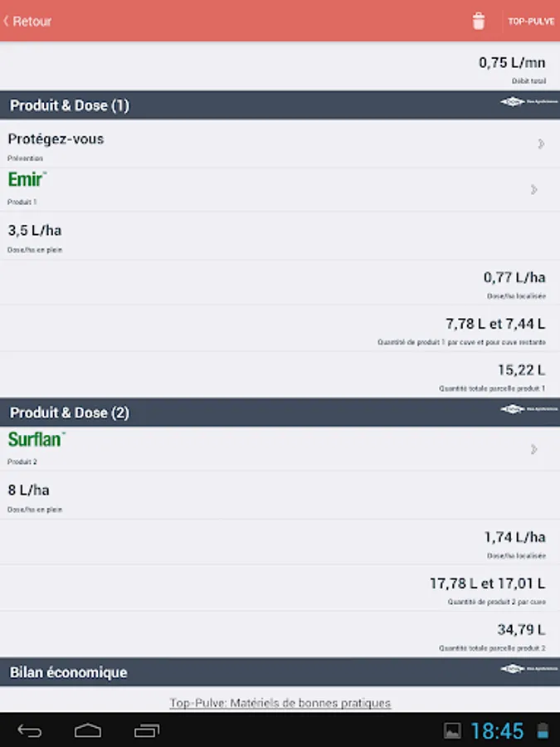Tap the gallery notification icon in status bar
560x747 pixels.
tap(452, 731)
